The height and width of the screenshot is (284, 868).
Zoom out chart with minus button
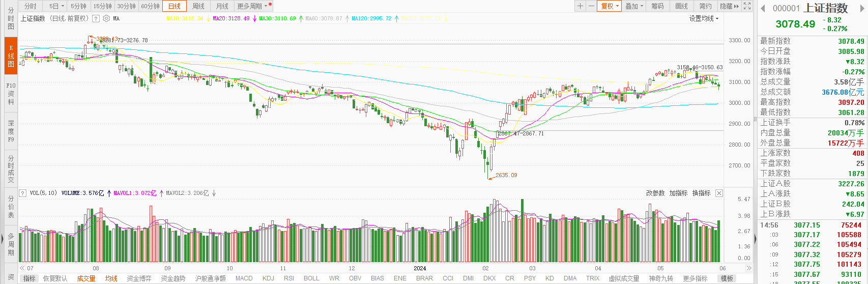[x=591, y=6]
